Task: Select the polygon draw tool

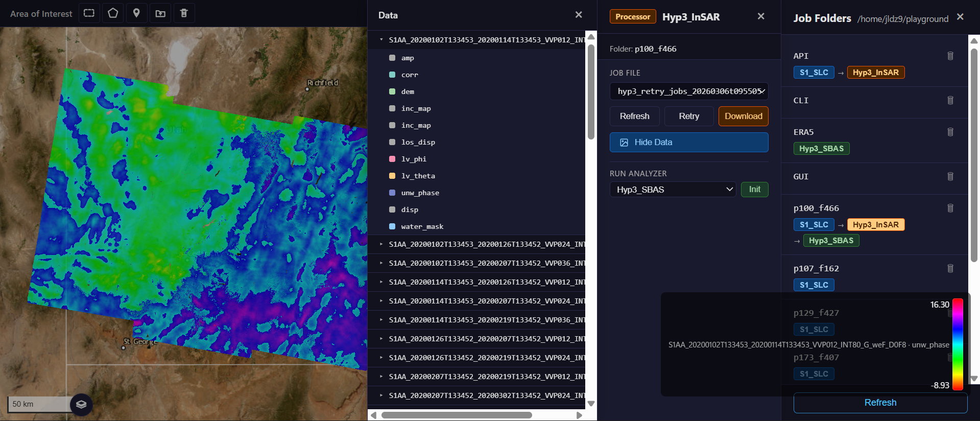Action: click(x=113, y=13)
